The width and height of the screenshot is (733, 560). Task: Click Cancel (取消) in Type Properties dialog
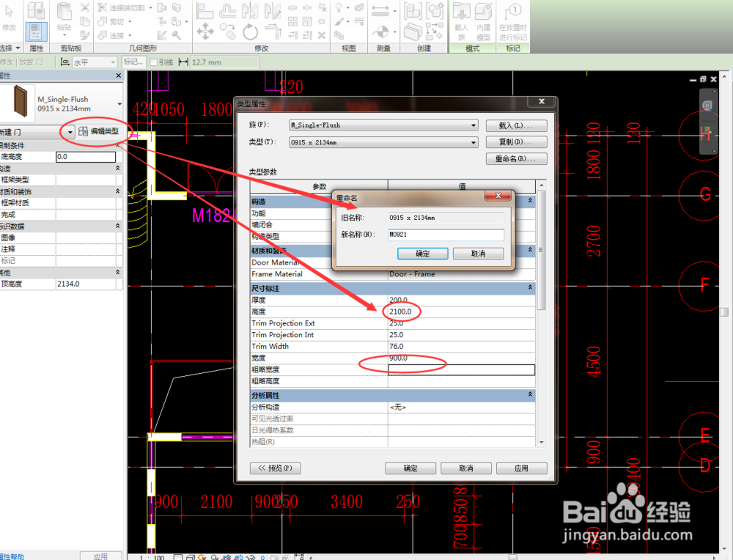click(x=466, y=468)
